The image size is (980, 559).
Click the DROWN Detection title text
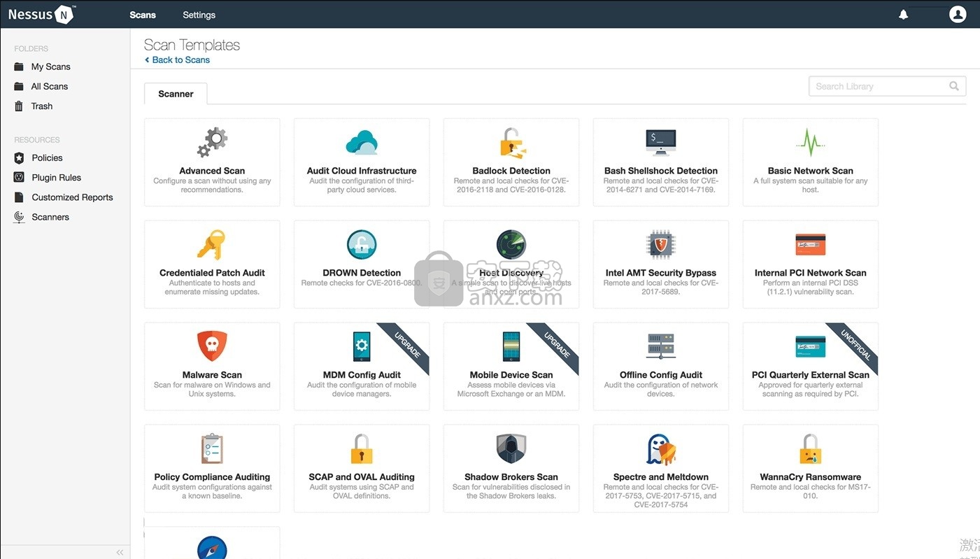click(362, 273)
